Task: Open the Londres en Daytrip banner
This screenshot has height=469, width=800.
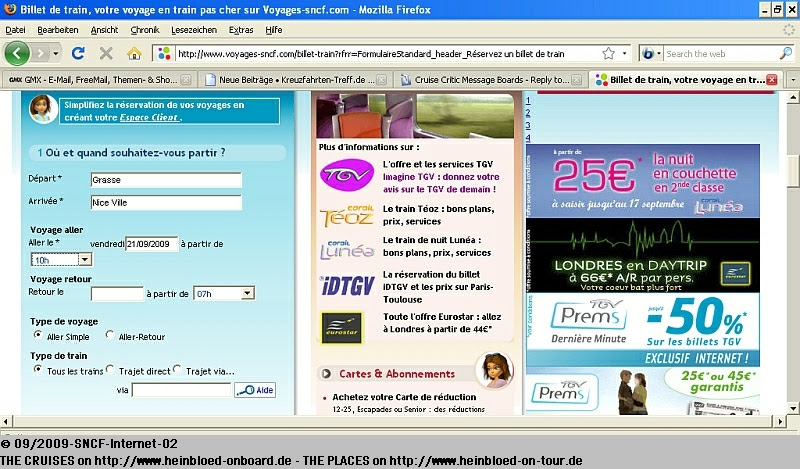Action: coord(642,255)
